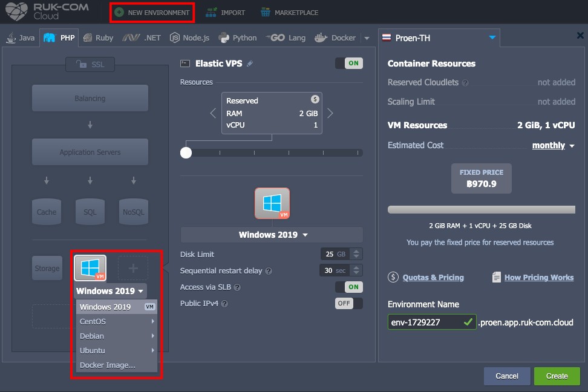Switch to the .NET tab
Screen dimensions: 588x392
pos(142,38)
